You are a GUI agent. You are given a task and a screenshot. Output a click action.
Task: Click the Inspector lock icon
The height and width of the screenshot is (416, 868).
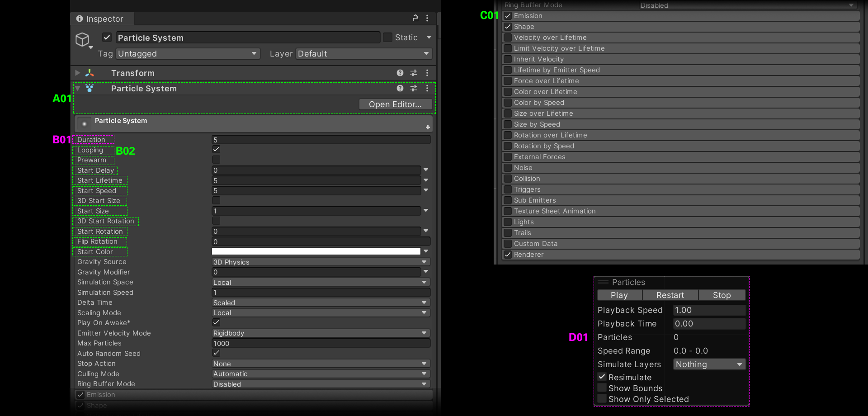(415, 18)
